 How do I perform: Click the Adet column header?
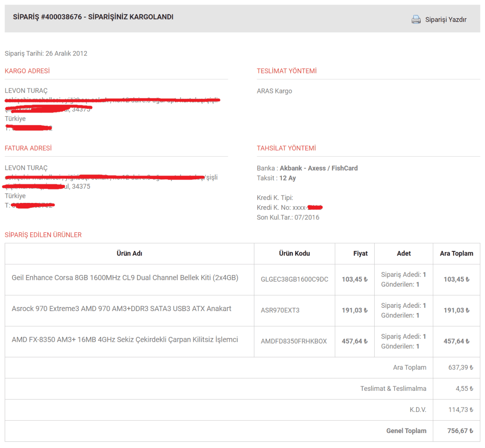[x=403, y=253]
